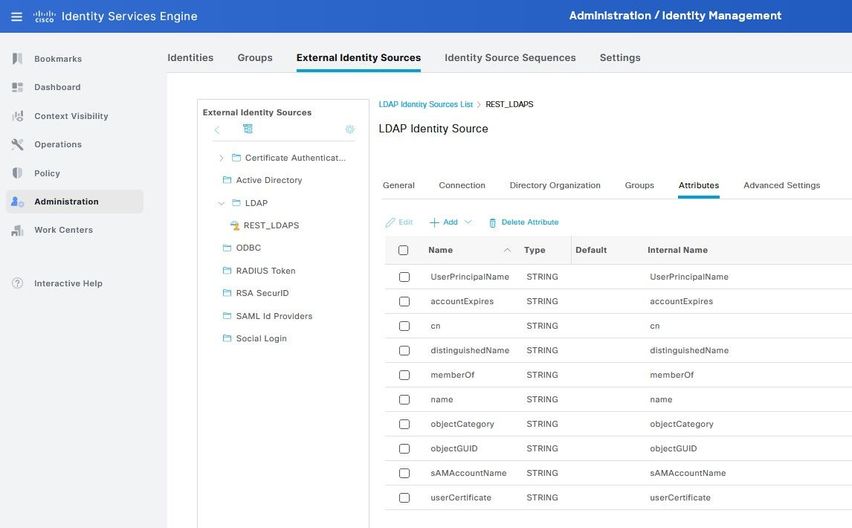
Task: Check the UserPrincipalName row checkbox
Action: [404, 277]
